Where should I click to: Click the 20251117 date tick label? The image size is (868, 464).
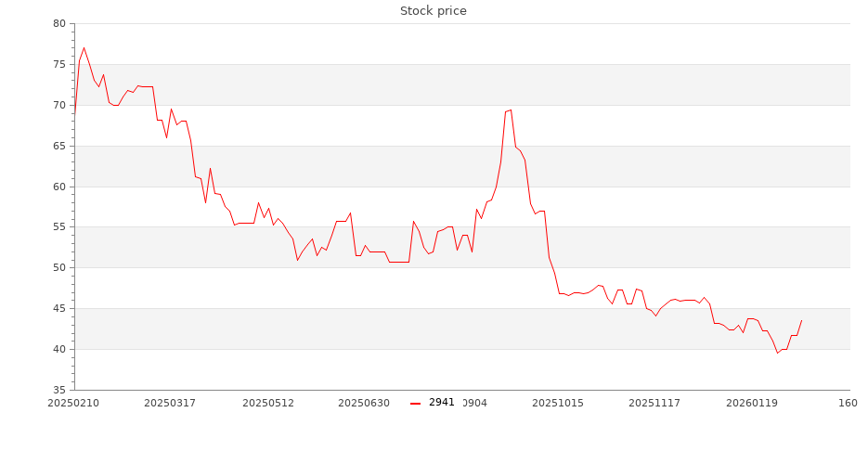pyautogui.click(x=654, y=404)
